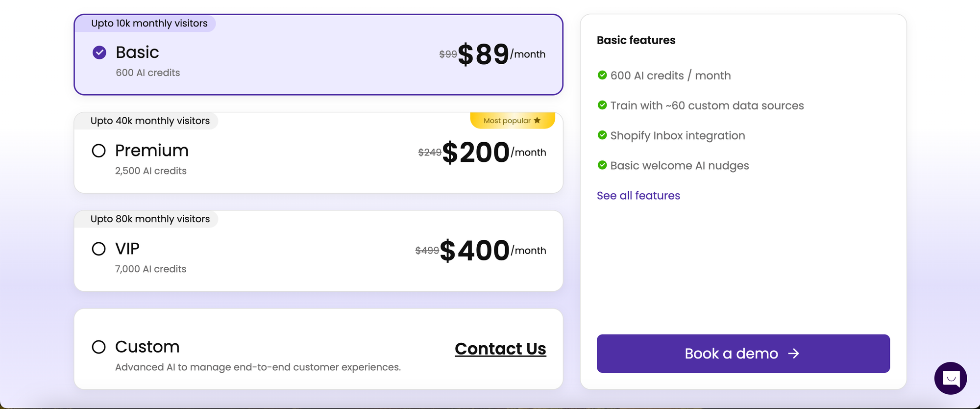Select the Premium plan radio button
Screen dimensions: 980x409
(x=98, y=151)
